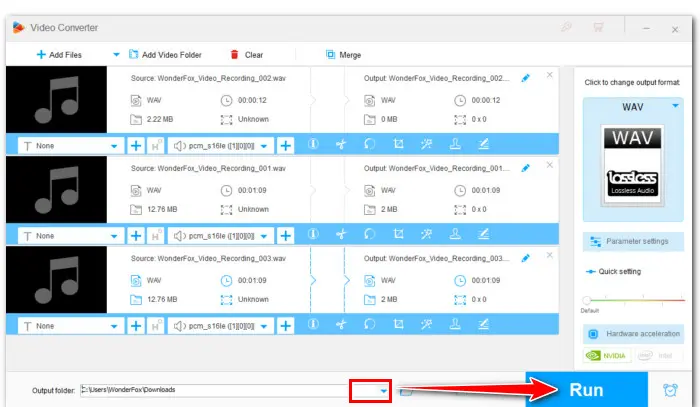Image resolution: width=700 pixels, height=407 pixels.
Task: Toggle Hardware acceleration option
Action: coord(633,334)
